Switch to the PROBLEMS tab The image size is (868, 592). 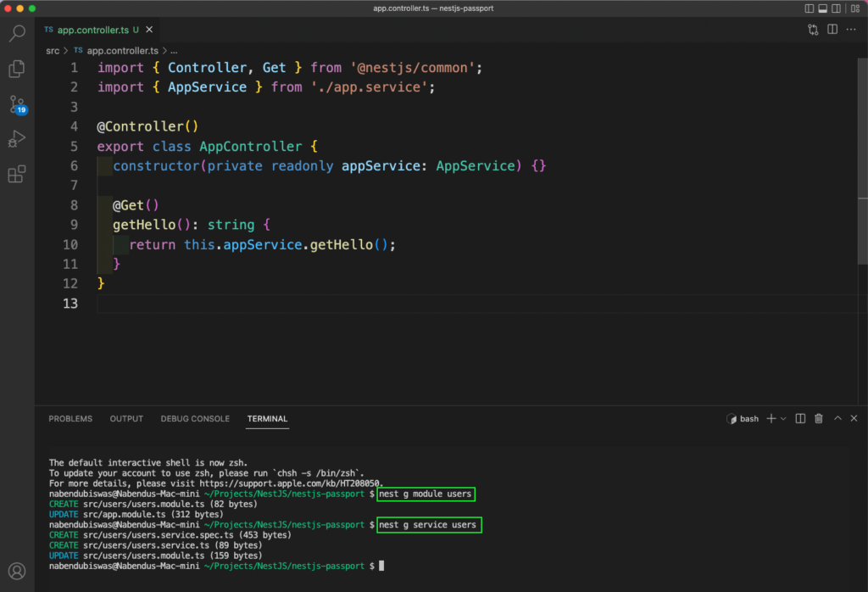pyautogui.click(x=70, y=419)
